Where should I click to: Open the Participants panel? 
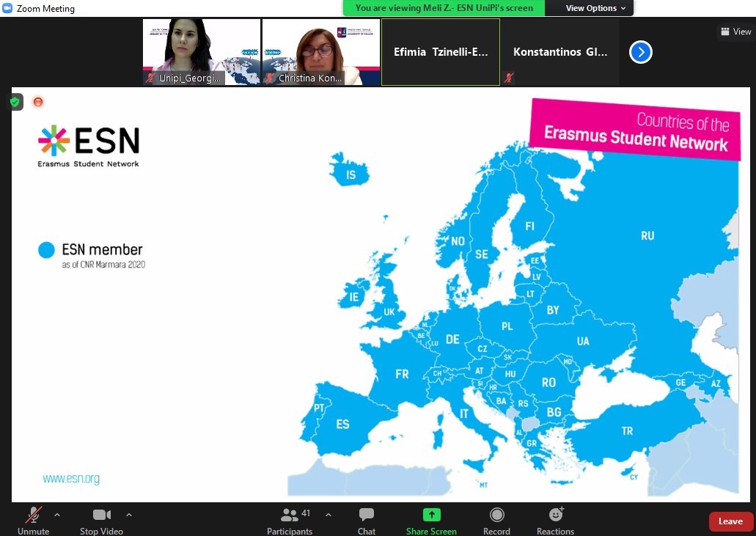pyautogui.click(x=290, y=521)
